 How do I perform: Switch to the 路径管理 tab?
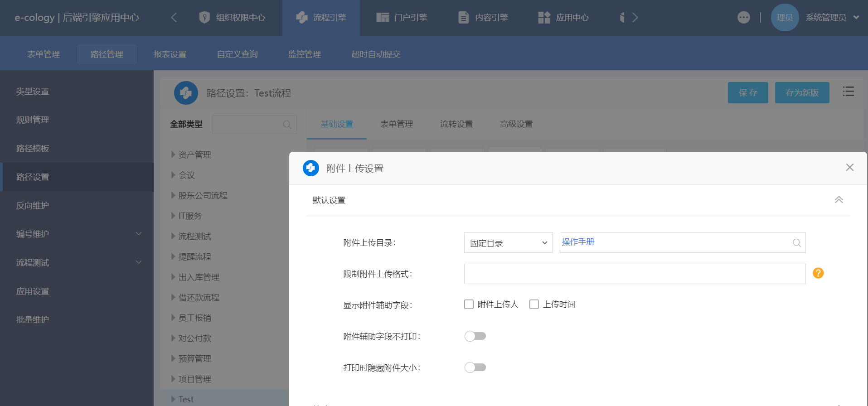coord(107,54)
